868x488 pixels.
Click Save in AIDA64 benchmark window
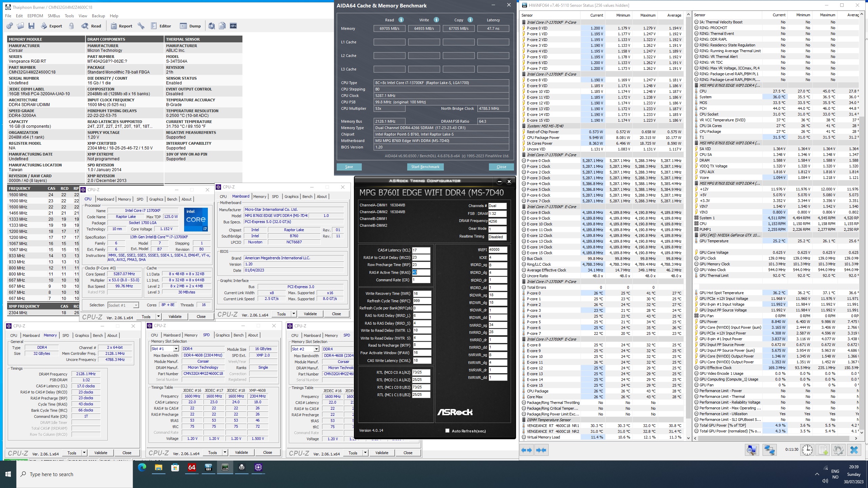click(x=349, y=167)
